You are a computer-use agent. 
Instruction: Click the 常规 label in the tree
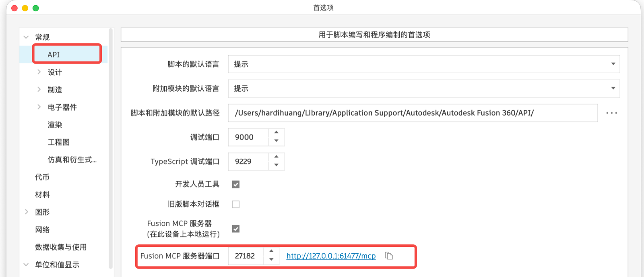[42, 37]
